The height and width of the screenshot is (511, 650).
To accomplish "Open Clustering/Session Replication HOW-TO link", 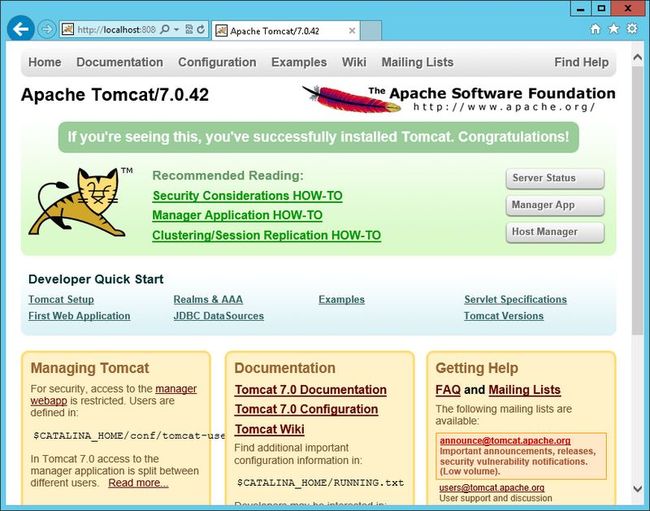I will point(267,235).
